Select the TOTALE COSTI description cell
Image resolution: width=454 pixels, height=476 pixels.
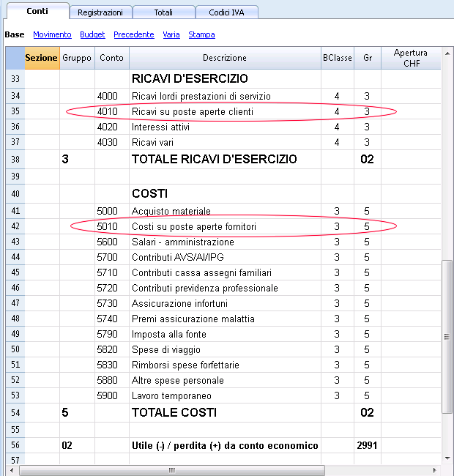225,412
